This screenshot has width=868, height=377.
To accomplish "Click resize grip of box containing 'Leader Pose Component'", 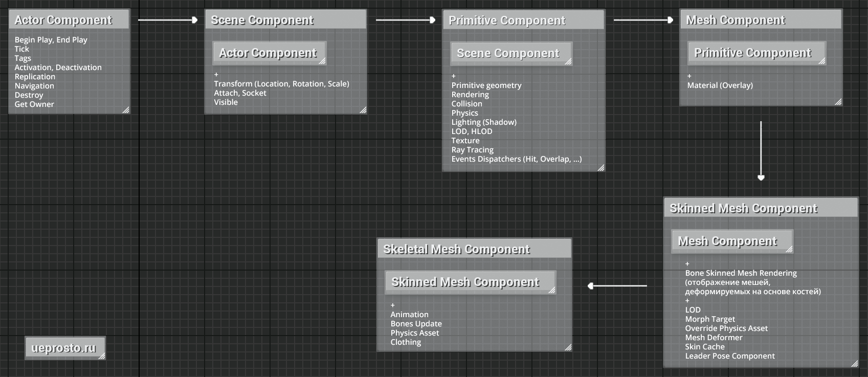I will click(855, 364).
